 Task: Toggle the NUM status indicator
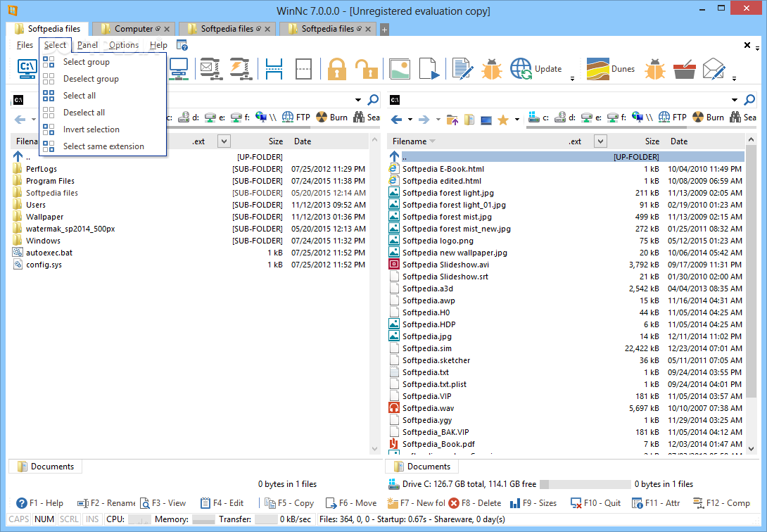point(44,519)
